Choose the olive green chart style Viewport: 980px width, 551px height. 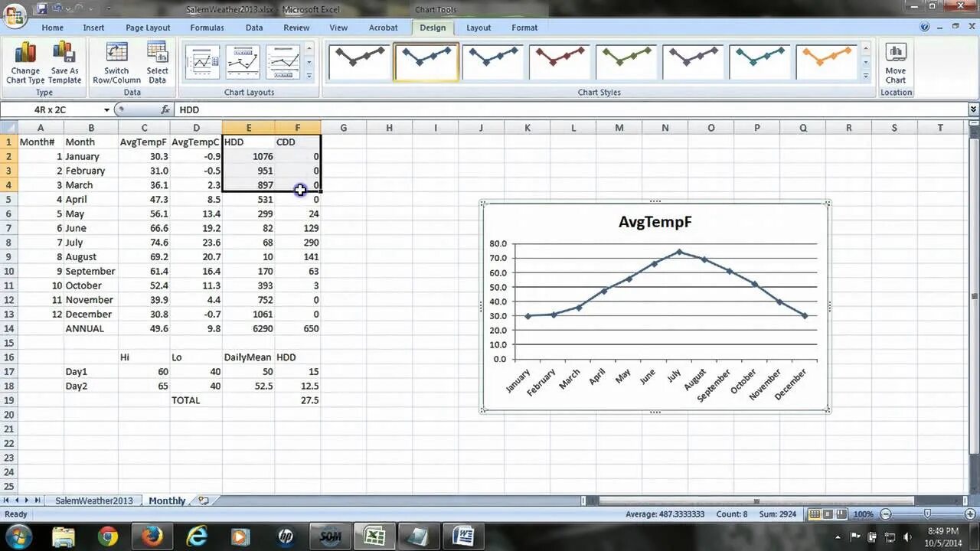[x=626, y=62]
